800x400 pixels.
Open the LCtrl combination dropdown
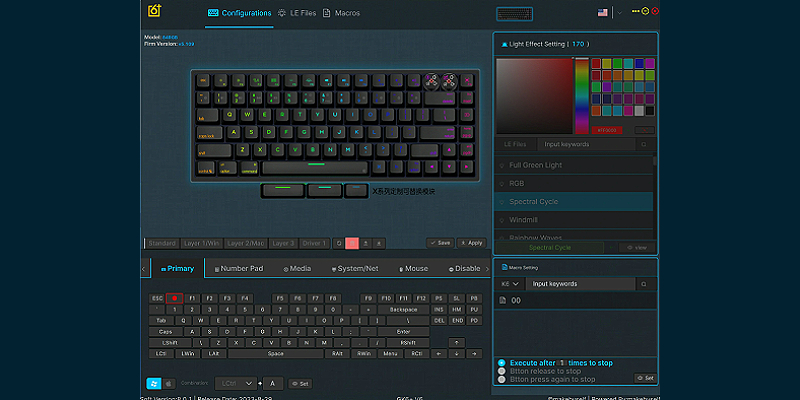(236, 383)
